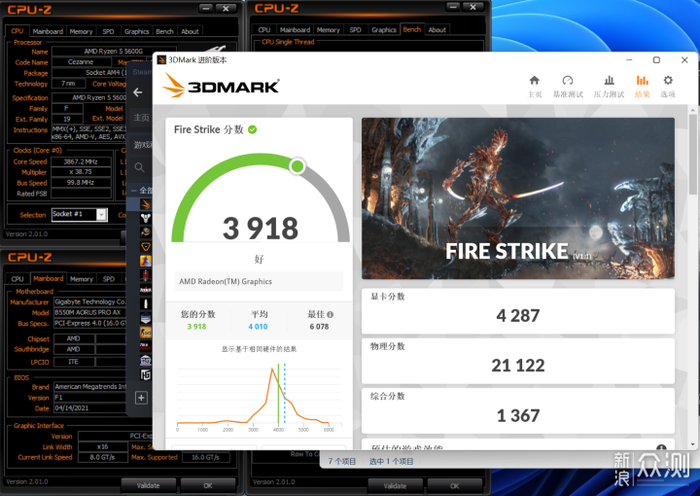700x496 pixels.
Task: Click motherboard model B550M AORUS PRO AX
Action: 89,313
